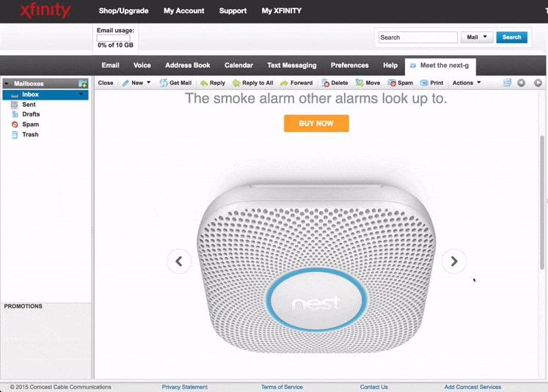Click in the Search input field
The width and height of the screenshot is (548, 392).
click(x=418, y=37)
